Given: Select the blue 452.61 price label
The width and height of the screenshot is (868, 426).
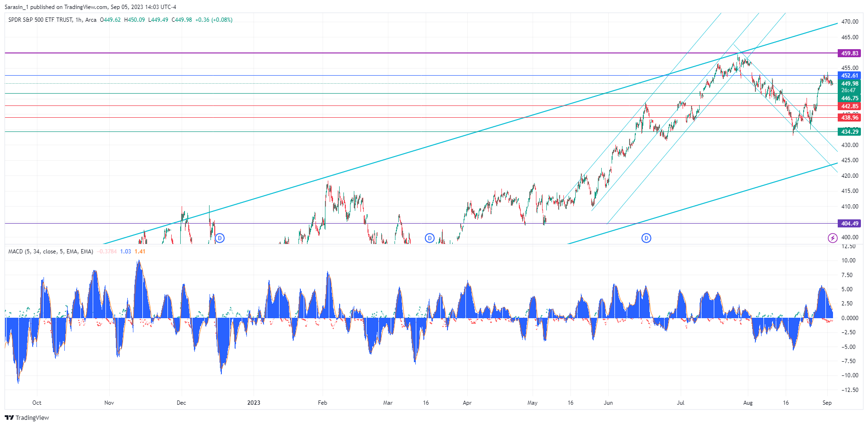Looking at the screenshot, I should [850, 76].
